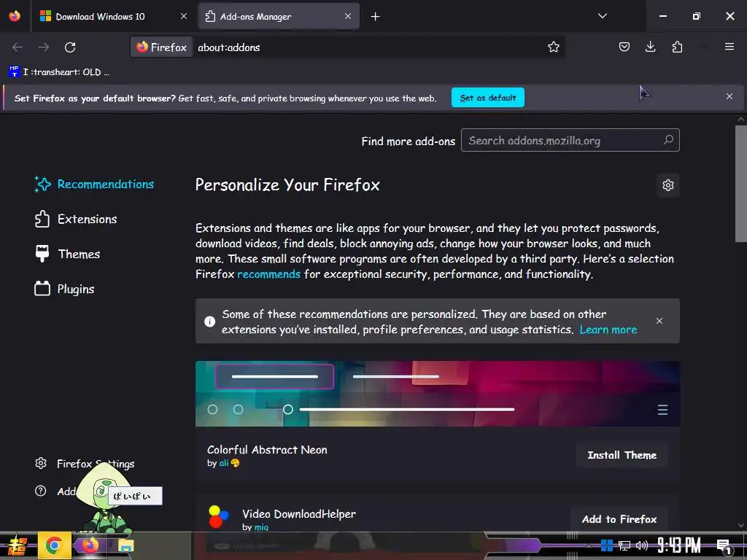This screenshot has height=560, width=747.
Task: Reload the current page
Action: [70, 47]
